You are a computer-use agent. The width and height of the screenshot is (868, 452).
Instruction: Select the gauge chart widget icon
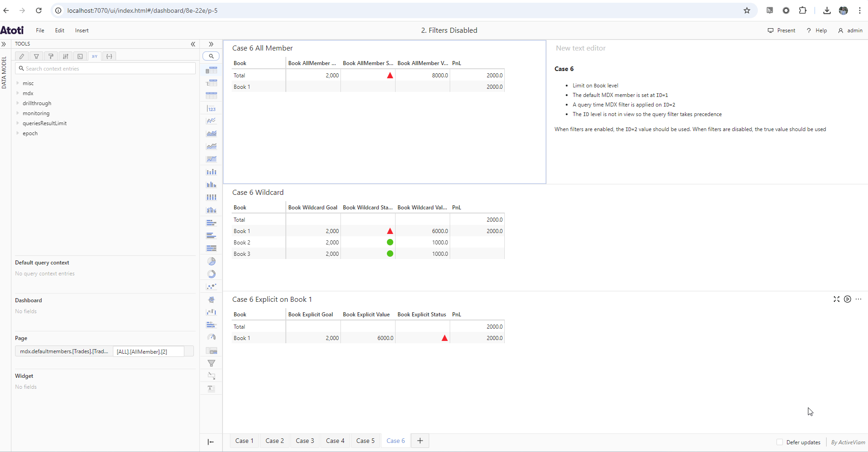[x=211, y=338]
